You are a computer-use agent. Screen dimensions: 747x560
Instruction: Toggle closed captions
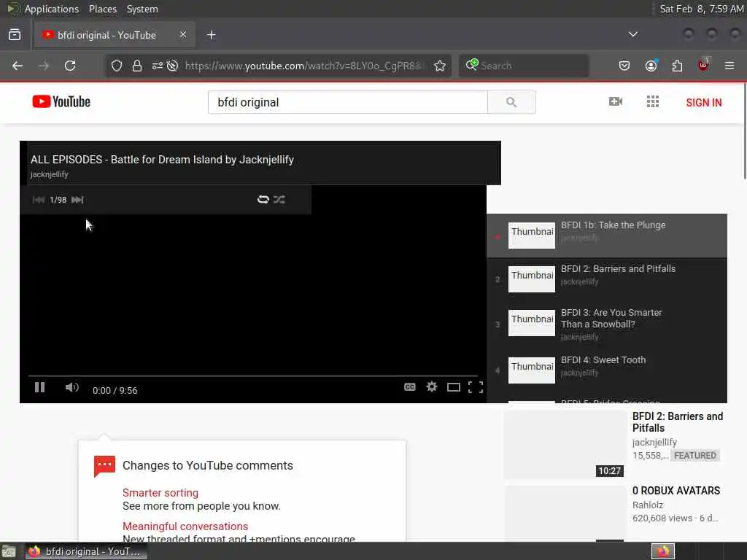[410, 387]
